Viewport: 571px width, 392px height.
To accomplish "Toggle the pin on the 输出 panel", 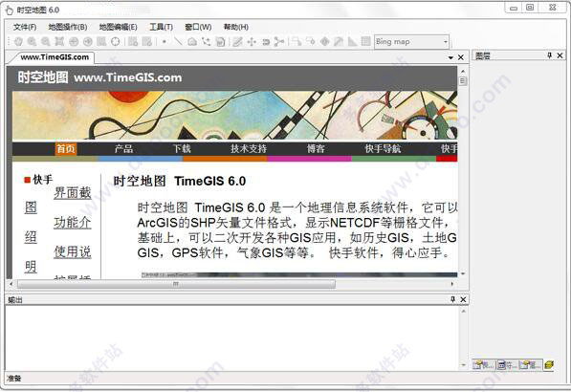I will [x=452, y=299].
